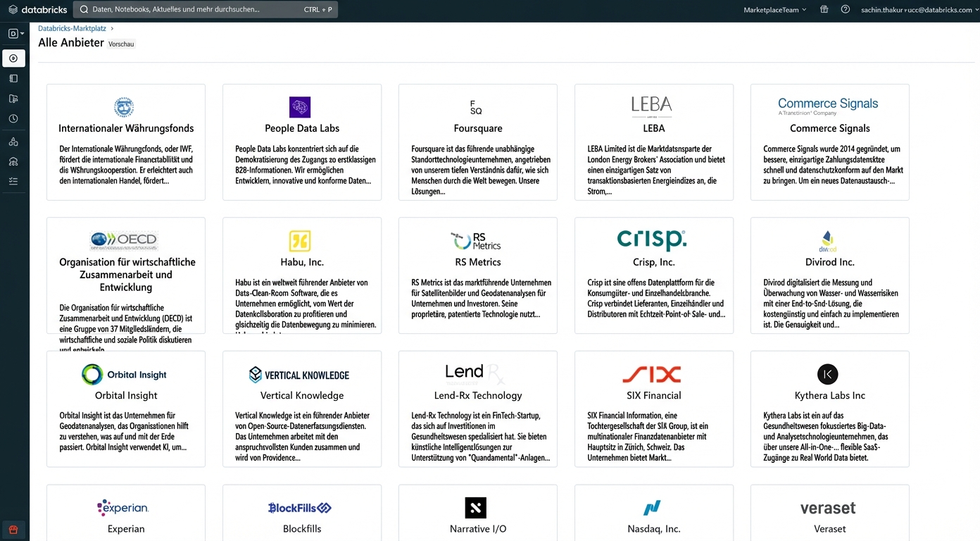Open the Crisp, Inc. provider card
The width and height of the screenshot is (980, 541).
tap(653, 275)
